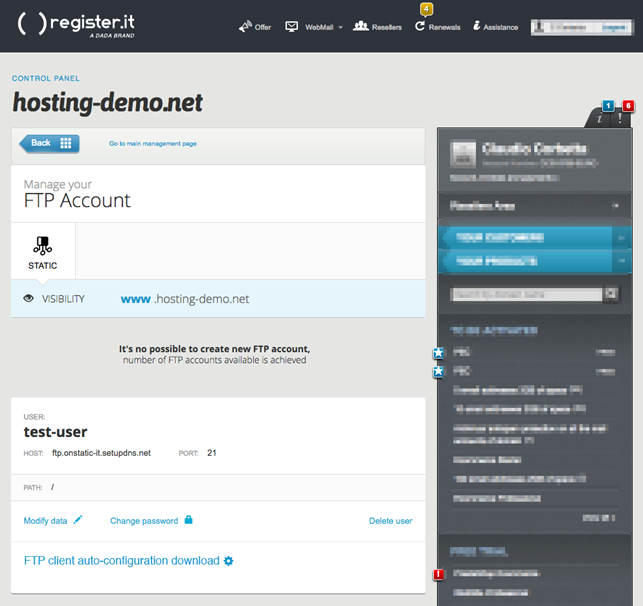Collapse the first blue sidebar row

tap(622, 237)
